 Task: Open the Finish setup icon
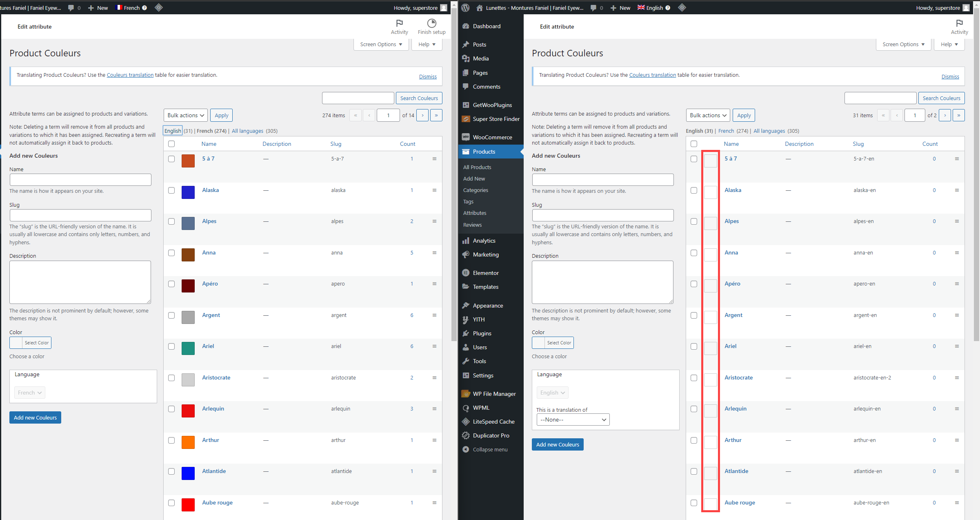click(x=431, y=23)
